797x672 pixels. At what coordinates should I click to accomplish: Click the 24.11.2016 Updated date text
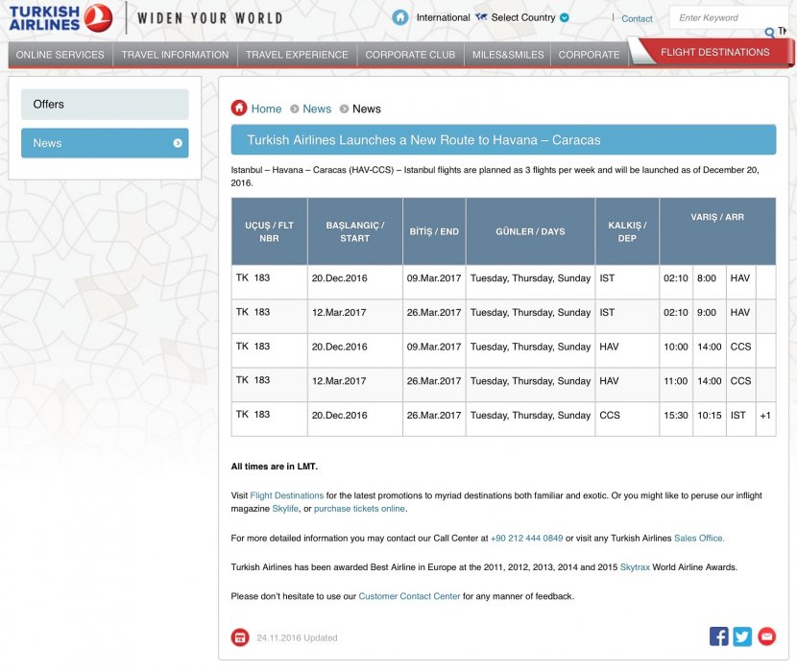(297, 638)
